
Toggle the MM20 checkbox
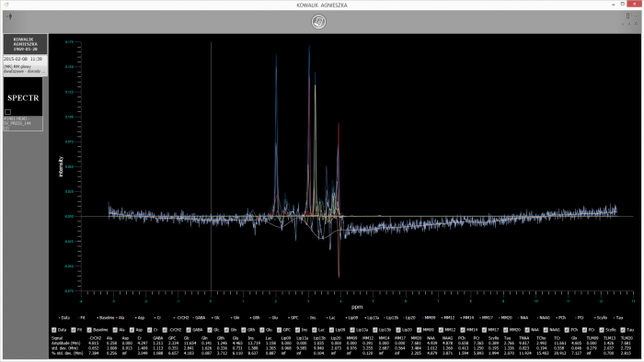click(x=506, y=330)
